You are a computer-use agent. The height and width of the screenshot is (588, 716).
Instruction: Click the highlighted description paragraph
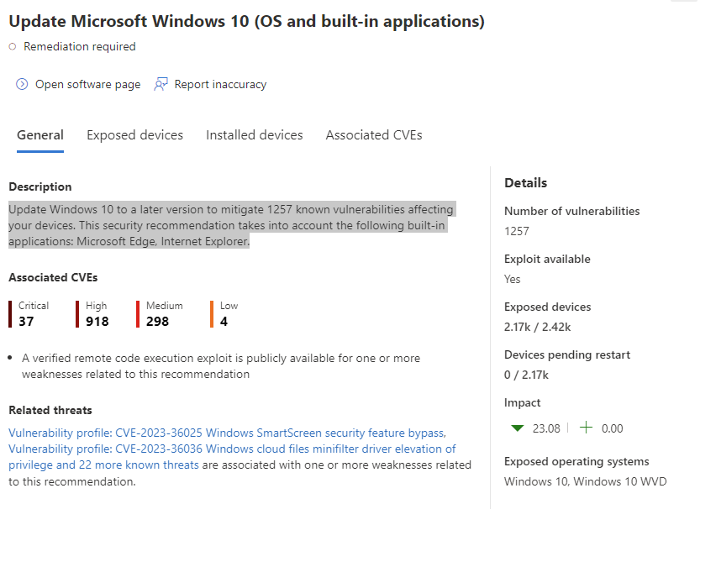coord(231,225)
